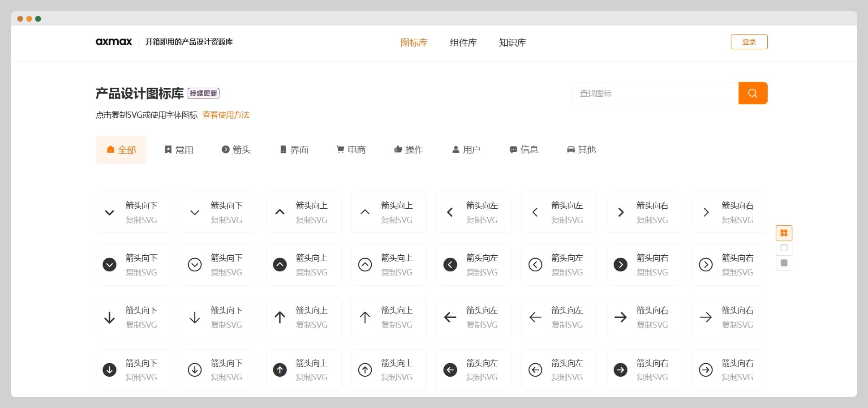868x408 pixels.
Task: Switch to the orange four-squares filter mode
Action: pyautogui.click(x=784, y=233)
